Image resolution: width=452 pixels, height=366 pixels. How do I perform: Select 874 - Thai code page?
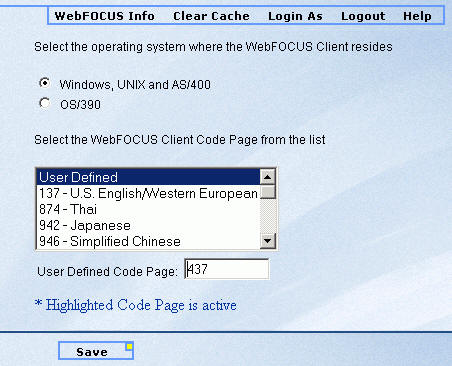click(x=148, y=209)
